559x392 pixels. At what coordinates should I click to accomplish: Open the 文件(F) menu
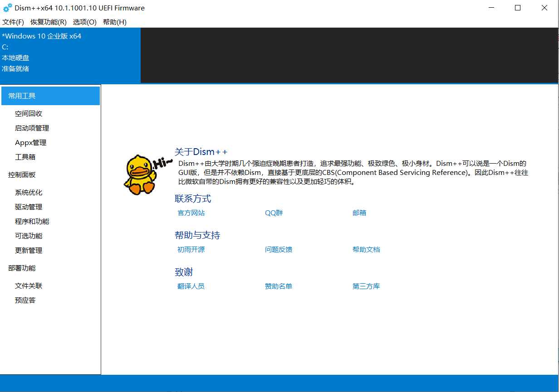coord(13,22)
